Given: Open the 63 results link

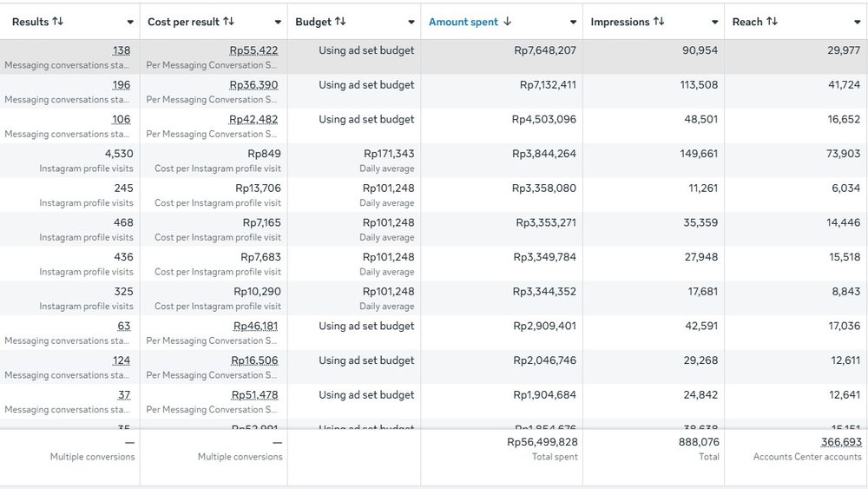Looking at the screenshot, I should pos(124,326).
